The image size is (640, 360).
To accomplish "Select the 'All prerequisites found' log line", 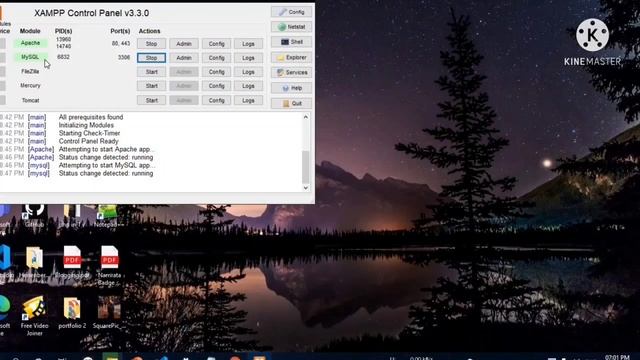I will (91, 117).
